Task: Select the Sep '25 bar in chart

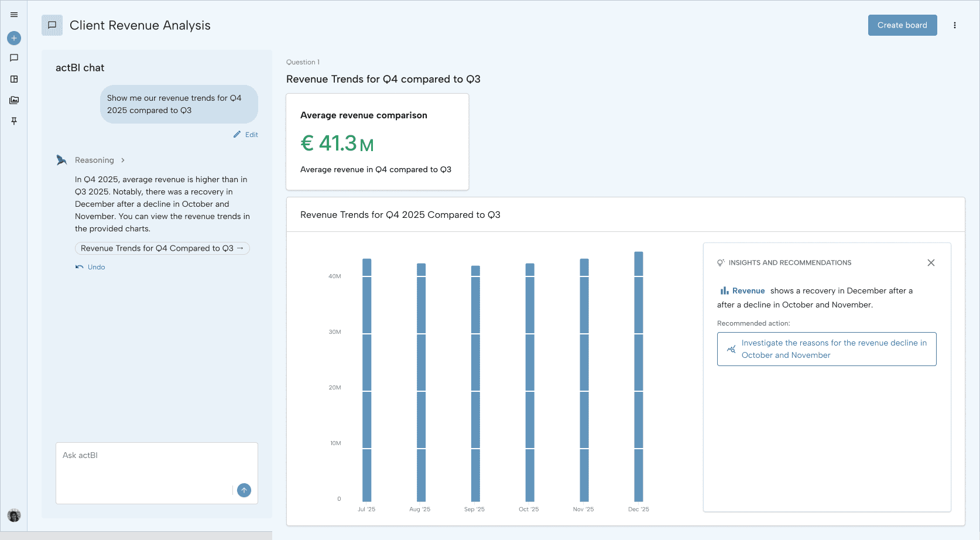Action: [475, 384]
